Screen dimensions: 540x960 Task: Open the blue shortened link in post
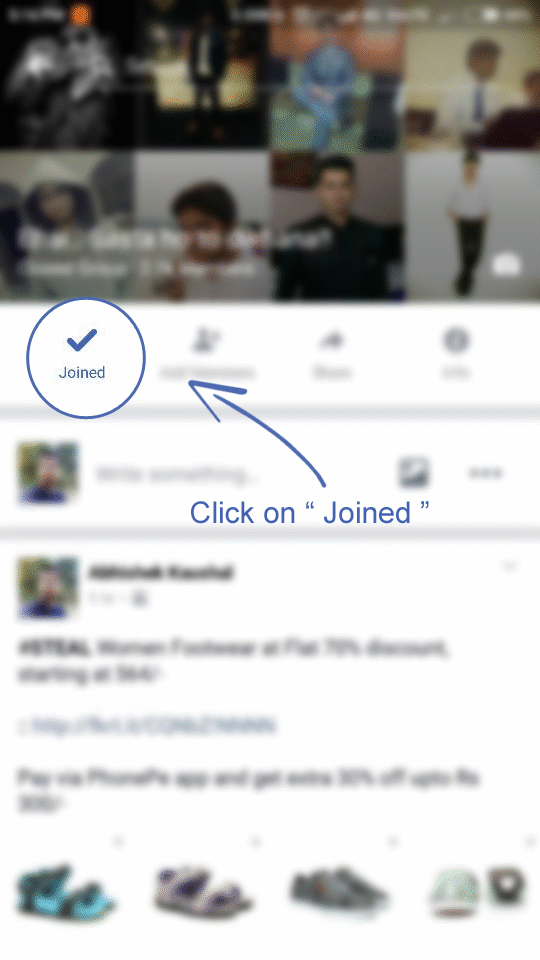point(147,726)
